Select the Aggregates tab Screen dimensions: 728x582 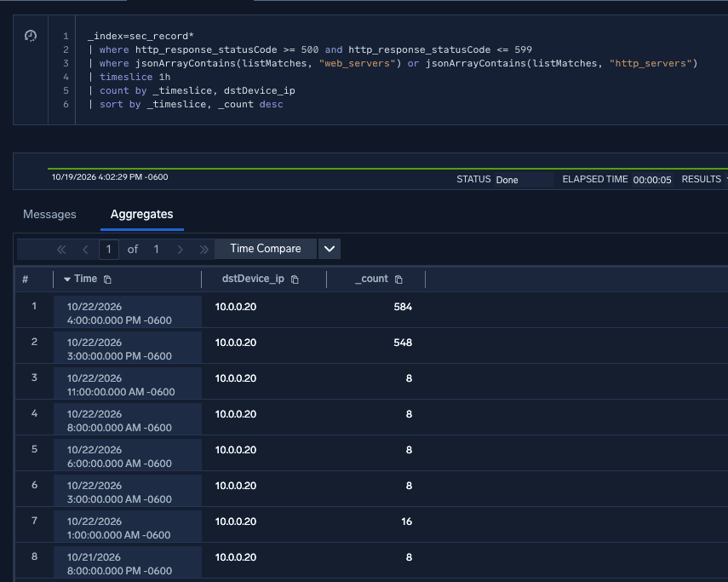141,214
